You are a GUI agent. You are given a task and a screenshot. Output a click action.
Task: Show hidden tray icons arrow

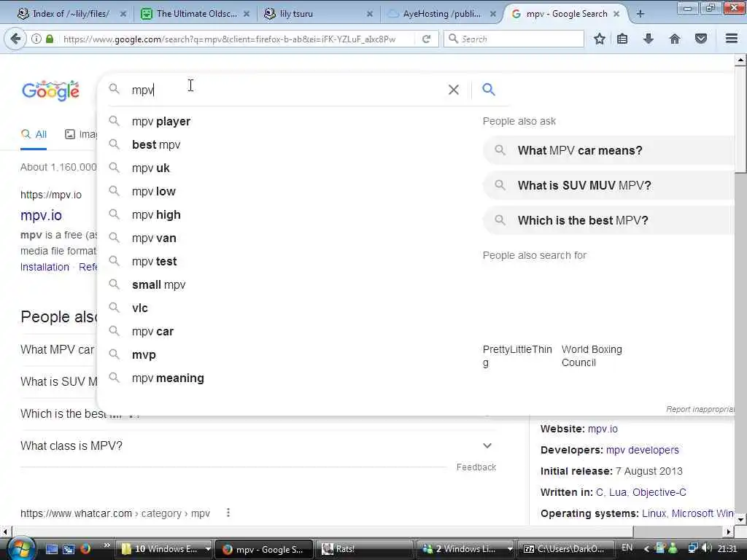[x=646, y=548]
